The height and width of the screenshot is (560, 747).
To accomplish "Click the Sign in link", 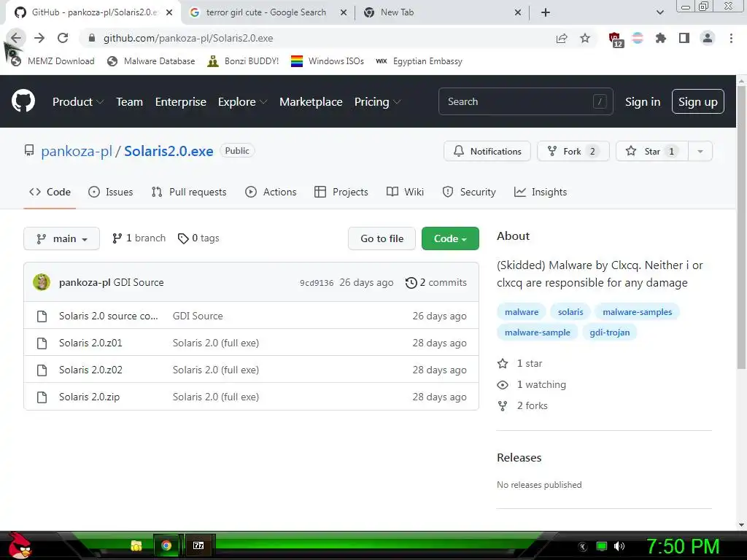I will point(643,102).
